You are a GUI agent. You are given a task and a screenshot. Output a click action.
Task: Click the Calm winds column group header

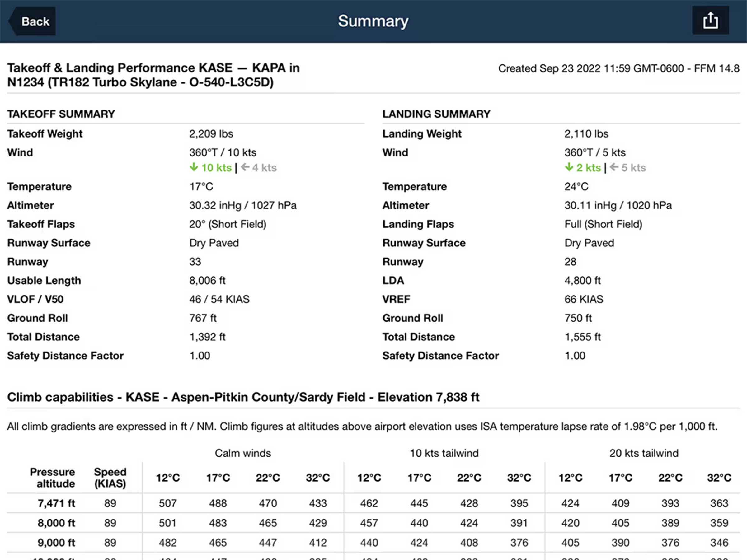[243, 453]
